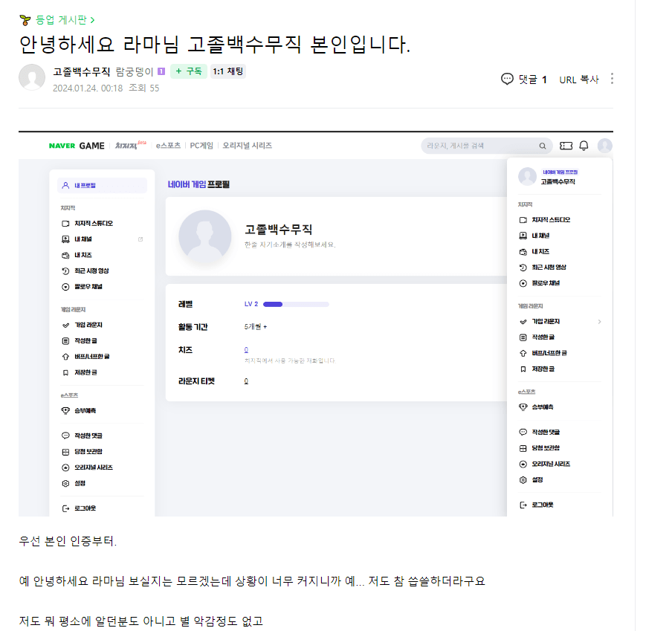Image resolution: width=672 pixels, height=631 pixels.
Task: Copy the post link with URL 복사
Action: coord(578,80)
